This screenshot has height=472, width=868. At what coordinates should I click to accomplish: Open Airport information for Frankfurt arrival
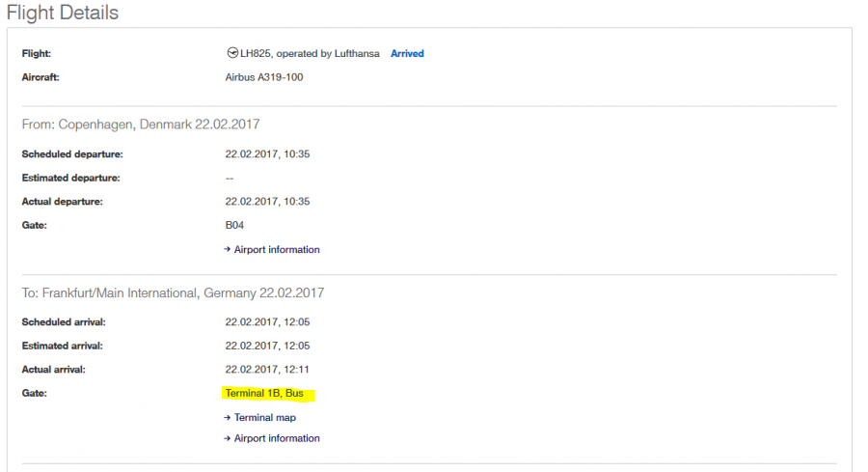tap(277, 438)
